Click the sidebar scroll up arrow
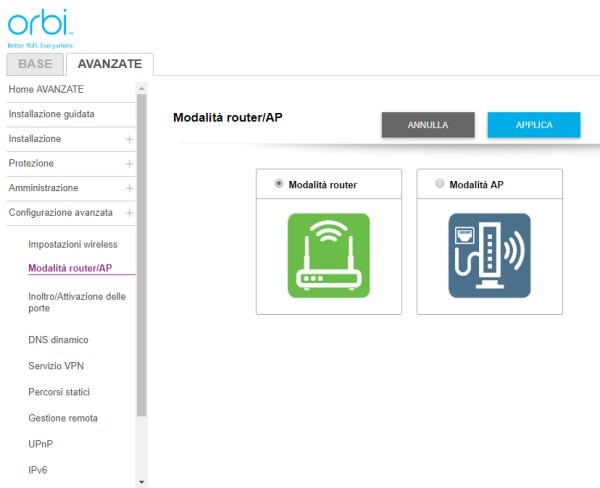 pos(142,88)
